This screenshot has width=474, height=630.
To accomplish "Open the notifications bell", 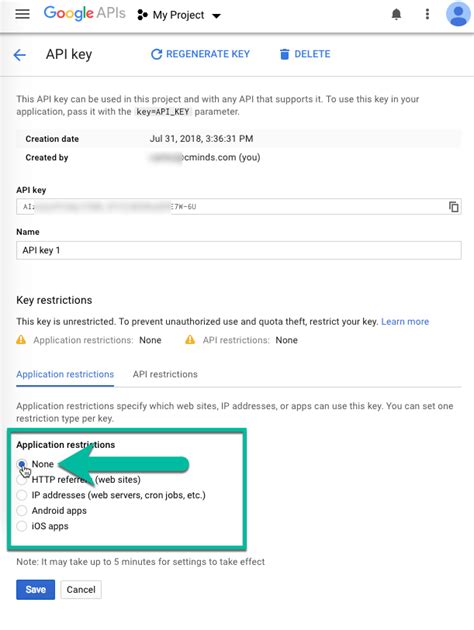I will click(x=396, y=14).
